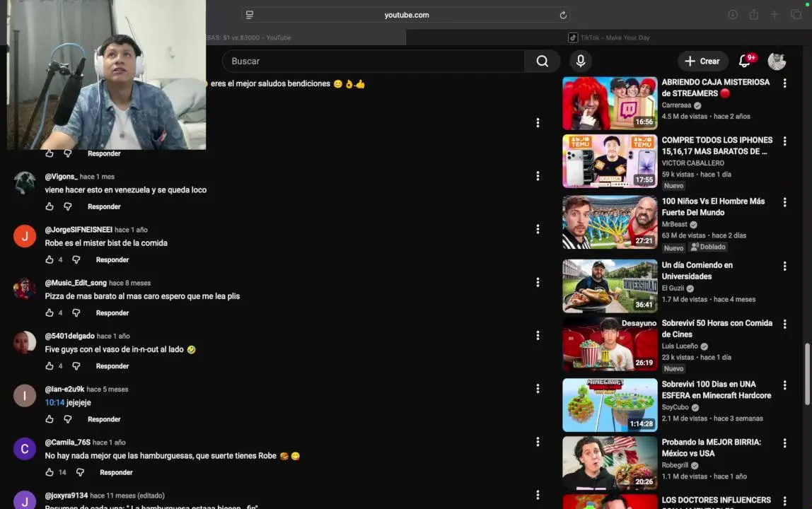Click Sobreviví 50 Horas con Comida de Cines title
The width and height of the screenshot is (812, 509).
pos(717,328)
